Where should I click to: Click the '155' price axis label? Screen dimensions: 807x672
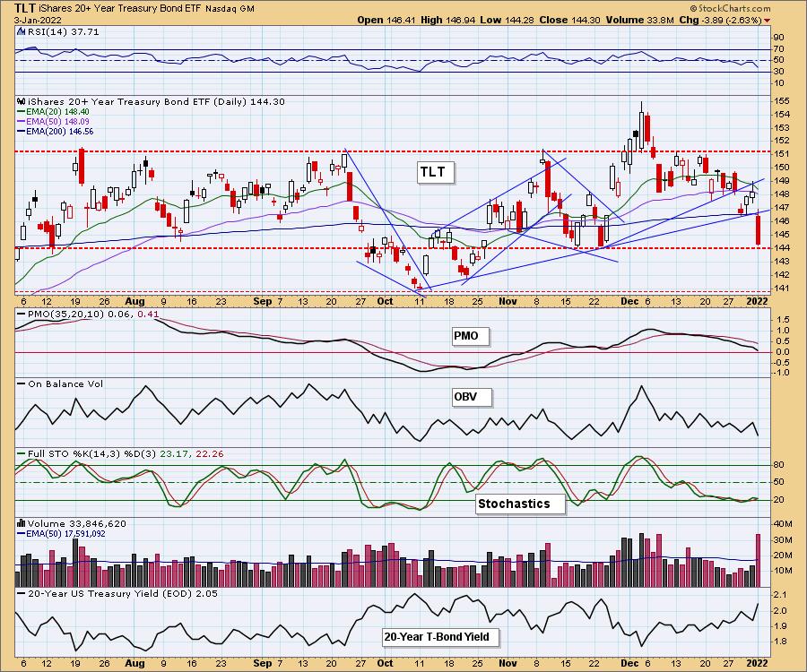click(782, 100)
